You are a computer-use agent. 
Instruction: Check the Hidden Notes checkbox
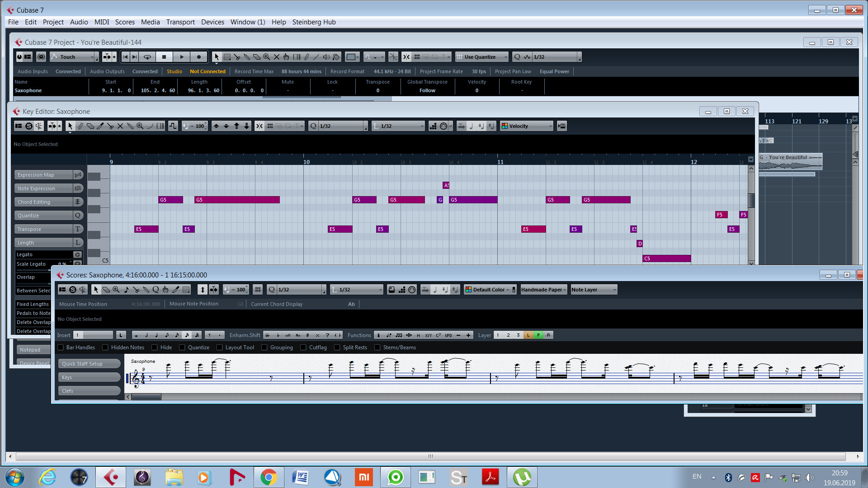105,347
